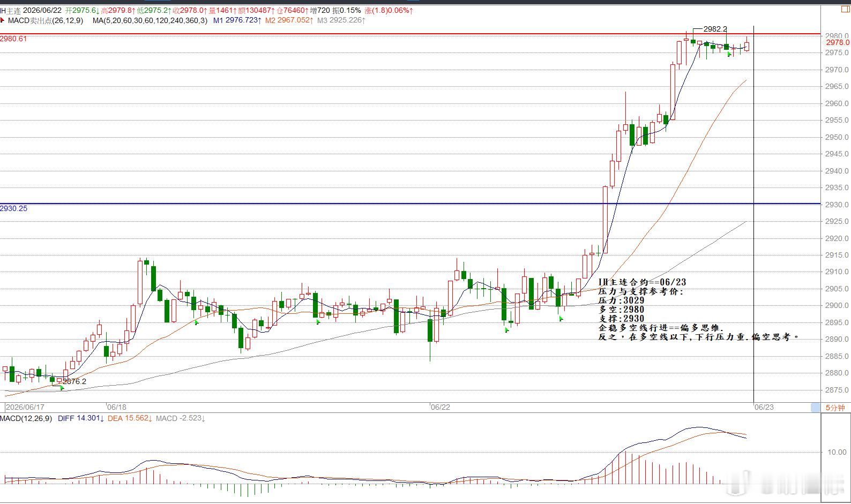Click the 额130487 turnover value
Screen dimensions: 851x504
point(257,10)
